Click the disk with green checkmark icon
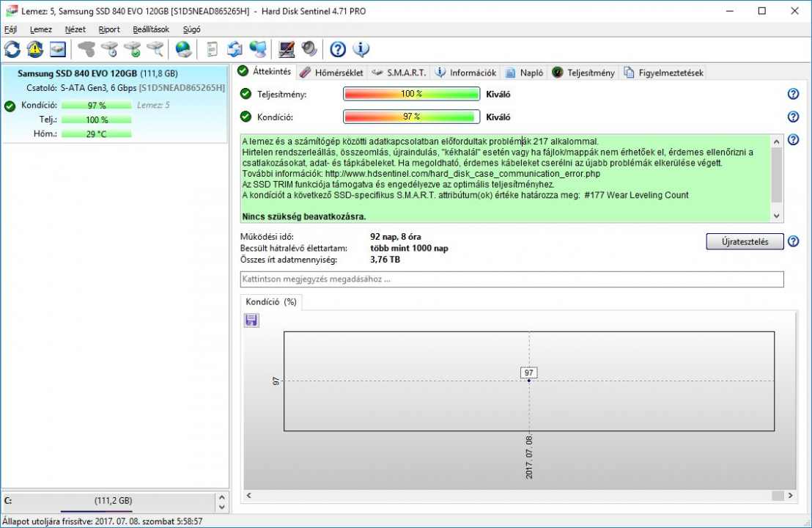This screenshot has width=812, height=528. point(132,49)
